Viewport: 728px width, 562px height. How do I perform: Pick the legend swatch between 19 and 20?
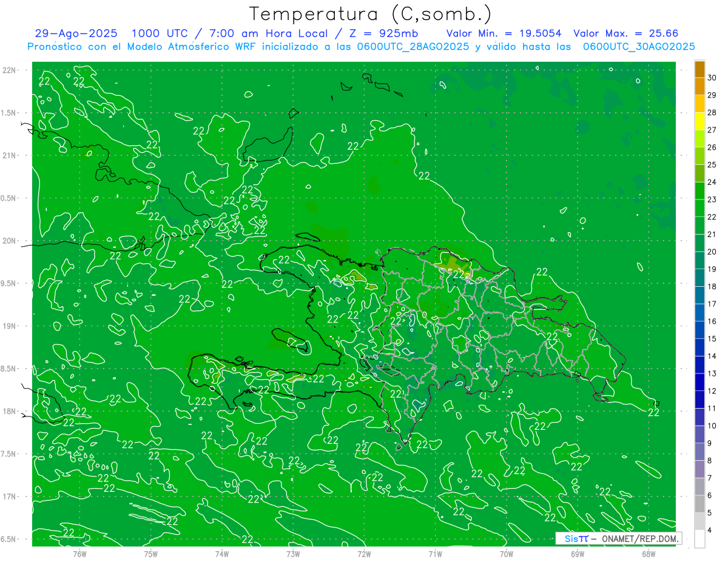tap(699, 260)
